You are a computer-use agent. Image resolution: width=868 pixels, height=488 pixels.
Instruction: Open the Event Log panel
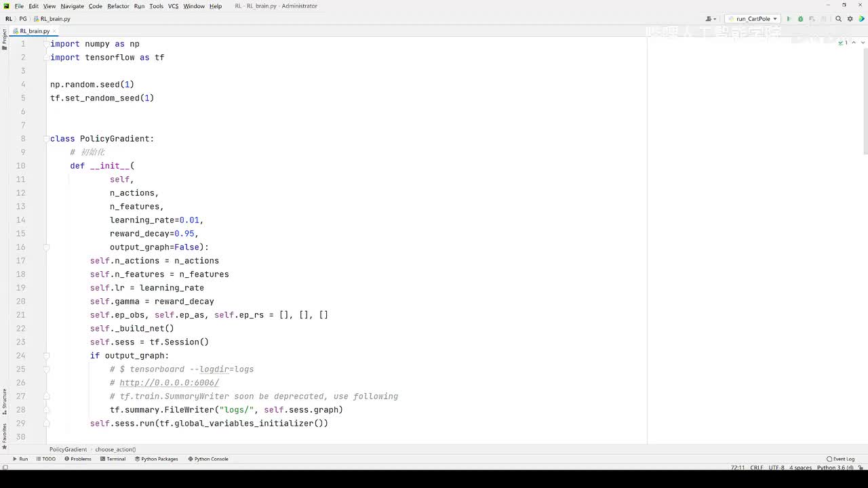(x=841, y=459)
